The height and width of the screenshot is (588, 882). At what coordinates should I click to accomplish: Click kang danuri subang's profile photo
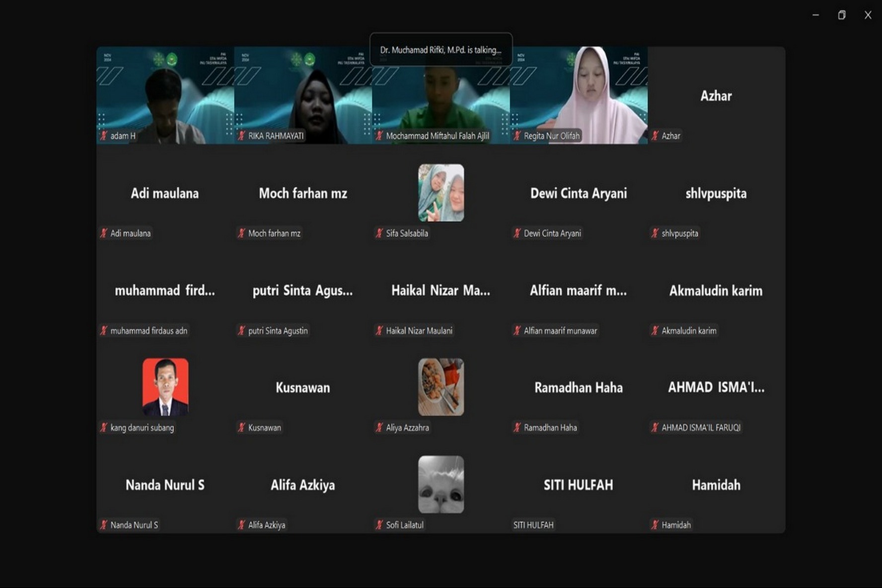[165, 387]
